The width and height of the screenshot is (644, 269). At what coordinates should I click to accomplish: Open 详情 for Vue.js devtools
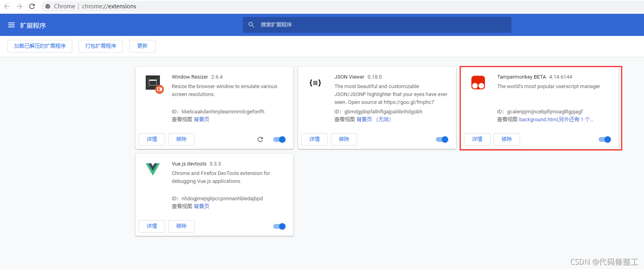152,226
